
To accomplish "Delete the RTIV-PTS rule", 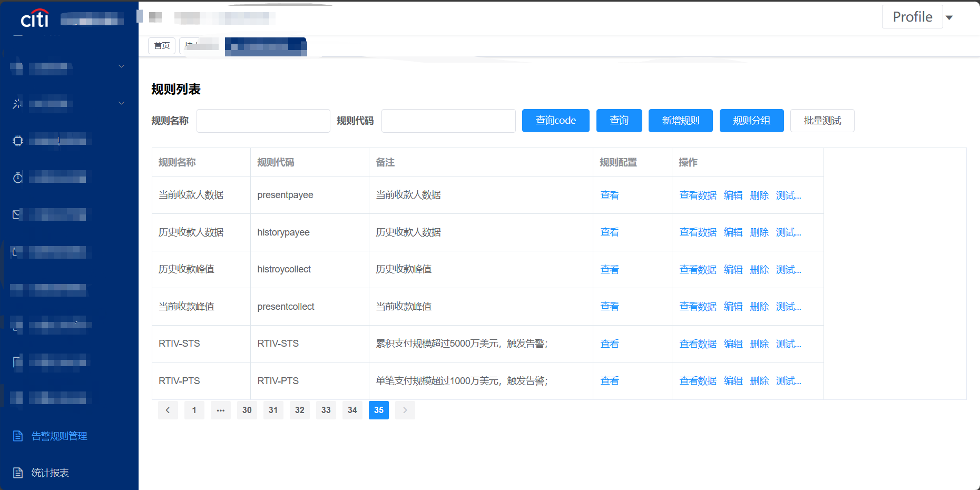I will tap(759, 381).
